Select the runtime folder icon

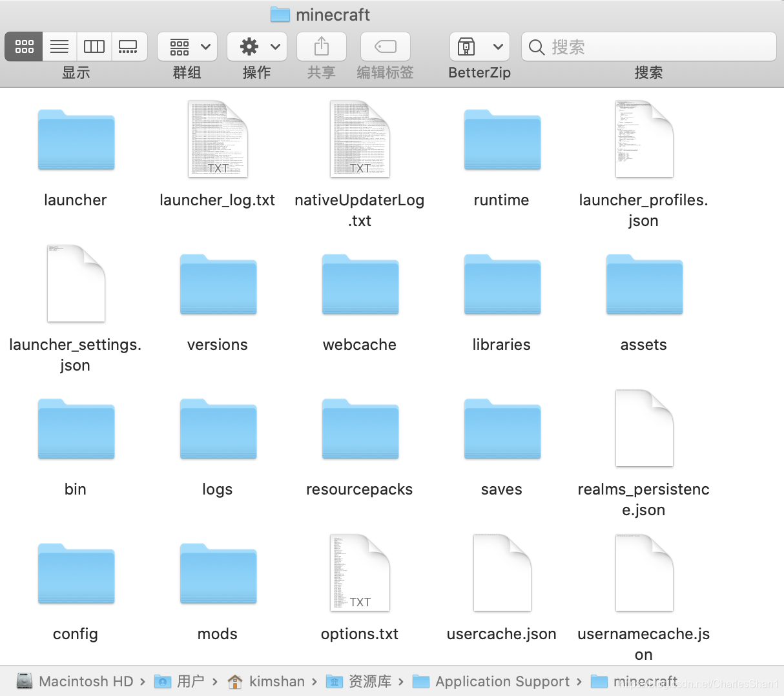pyautogui.click(x=502, y=140)
